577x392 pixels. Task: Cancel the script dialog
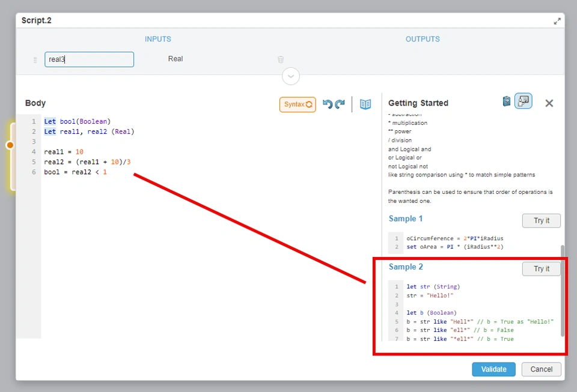(541, 369)
